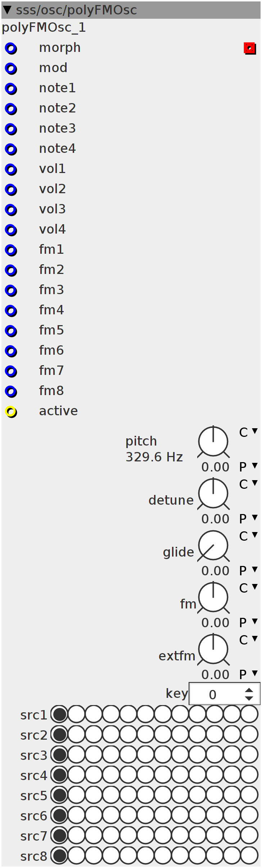The height and width of the screenshot is (868, 262).
Task: Click the sss/osc/polyFMOsc title bar
Action: [x=131, y=10]
